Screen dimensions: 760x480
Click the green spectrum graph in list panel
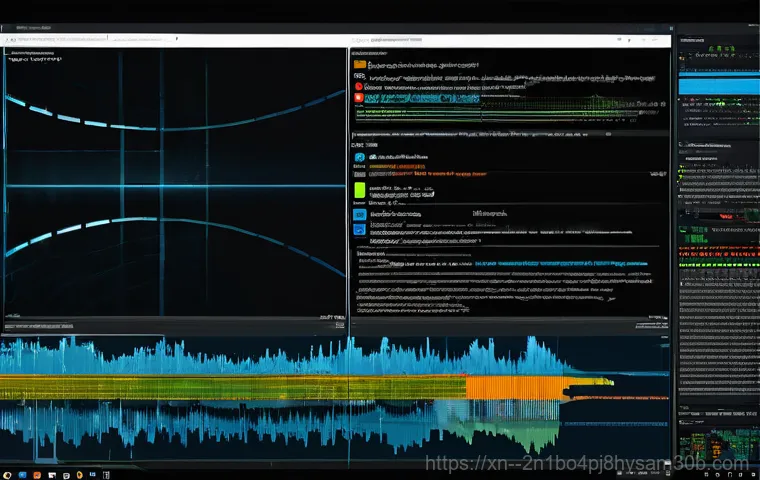pyautogui.click(x=560, y=103)
